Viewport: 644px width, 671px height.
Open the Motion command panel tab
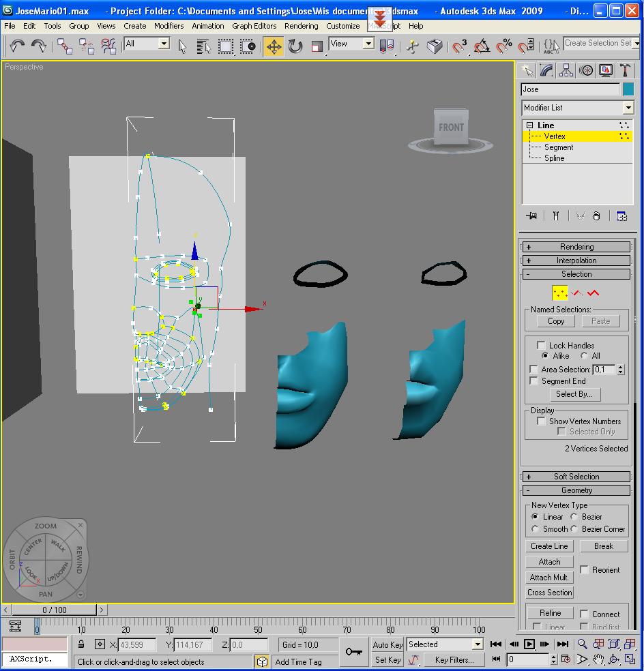coord(586,71)
